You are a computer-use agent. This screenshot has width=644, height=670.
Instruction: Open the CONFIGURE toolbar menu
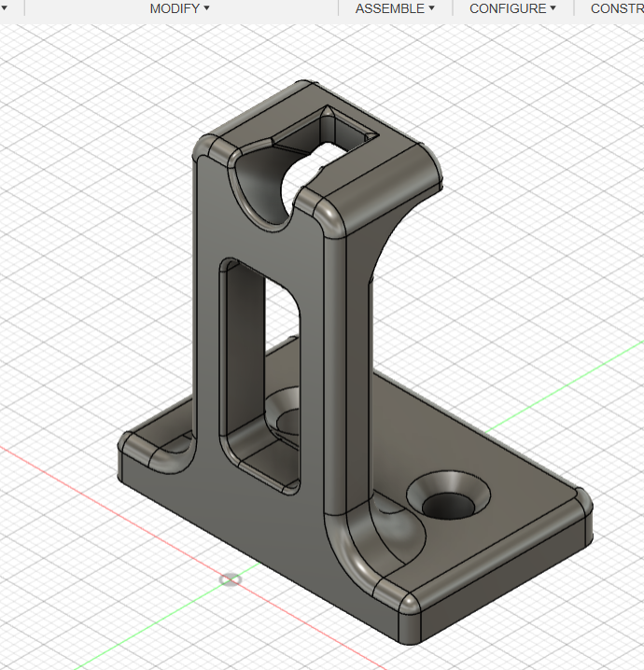(512, 8)
